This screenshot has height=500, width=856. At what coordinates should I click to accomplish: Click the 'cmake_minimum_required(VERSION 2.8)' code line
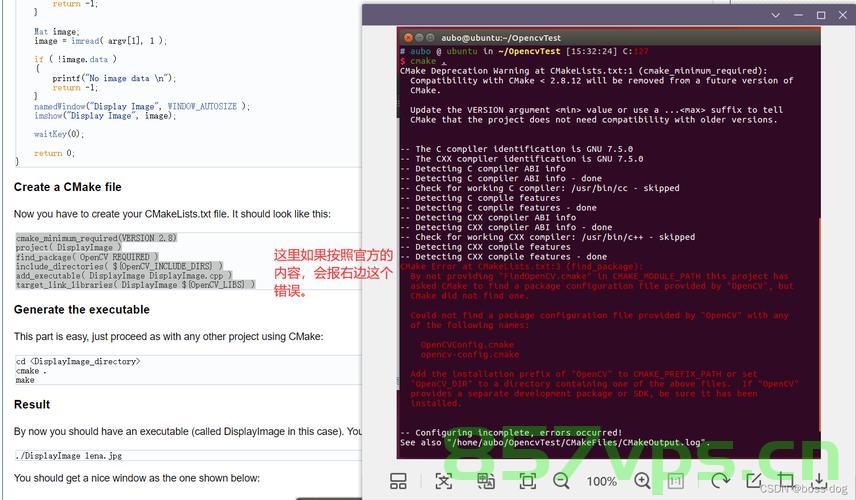tap(97, 238)
